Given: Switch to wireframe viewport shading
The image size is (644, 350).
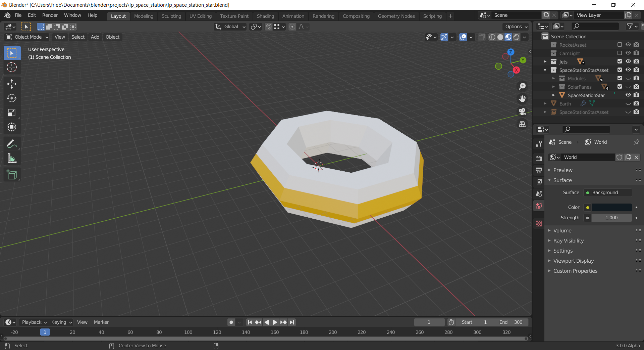Looking at the screenshot, I should pos(492,37).
